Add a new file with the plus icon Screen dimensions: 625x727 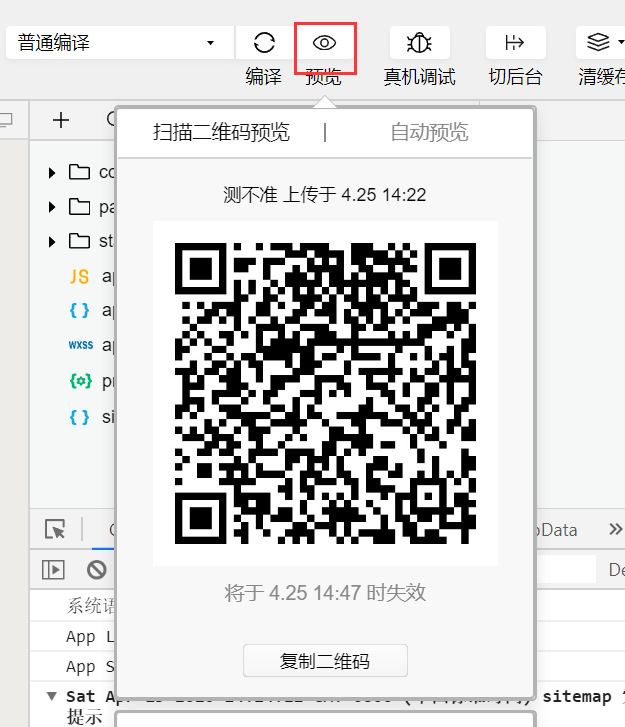61,121
